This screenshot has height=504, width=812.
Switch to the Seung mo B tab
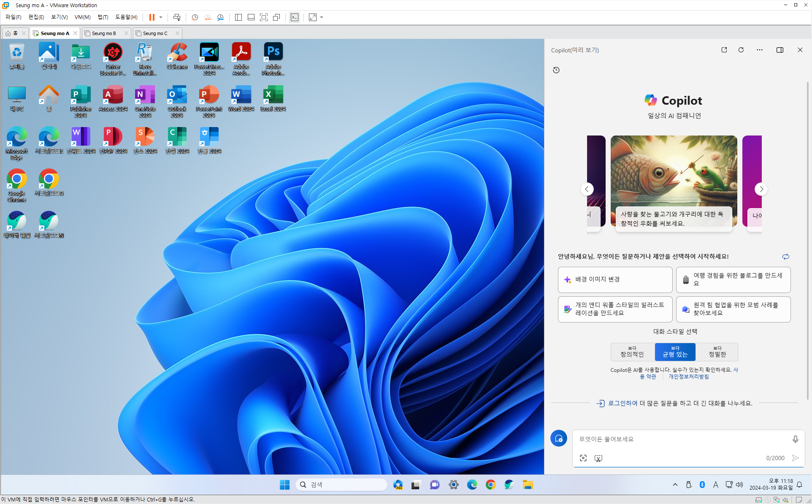104,33
